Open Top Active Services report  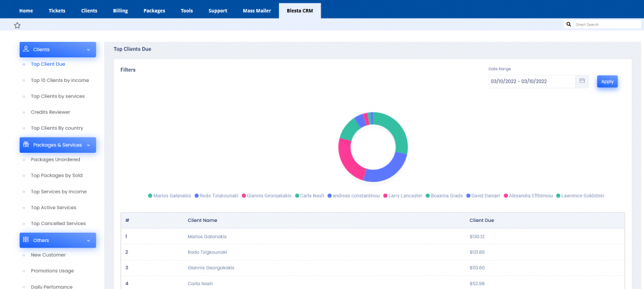coord(53,208)
